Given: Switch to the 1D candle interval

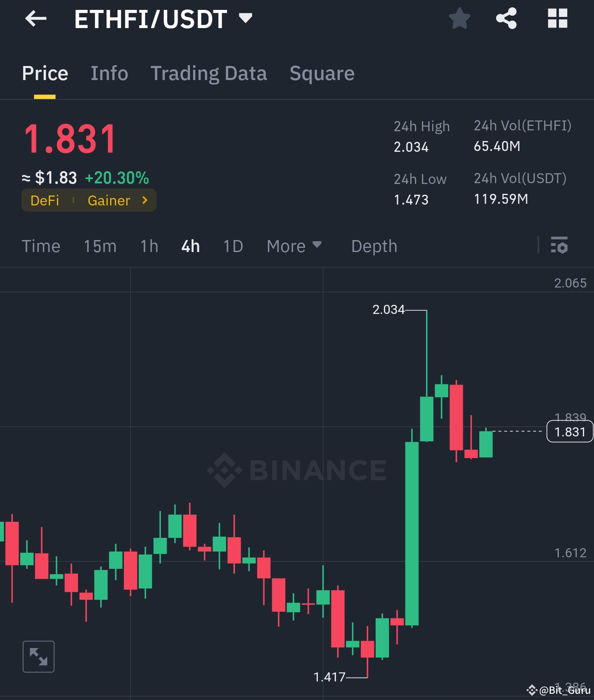Looking at the screenshot, I should click(232, 246).
